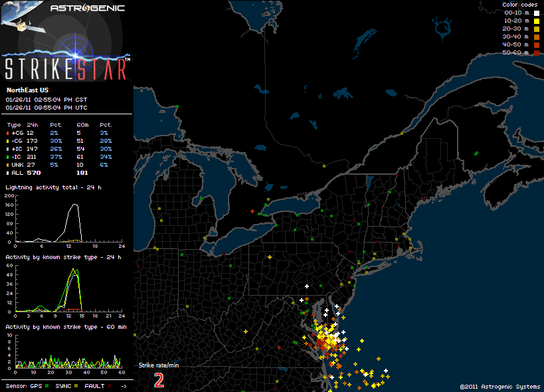Select the dark red 50-60 m swatch

537,52
